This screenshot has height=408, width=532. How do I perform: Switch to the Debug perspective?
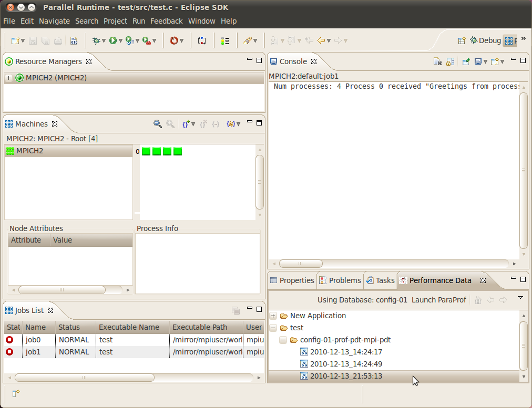[x=485, y=40]
